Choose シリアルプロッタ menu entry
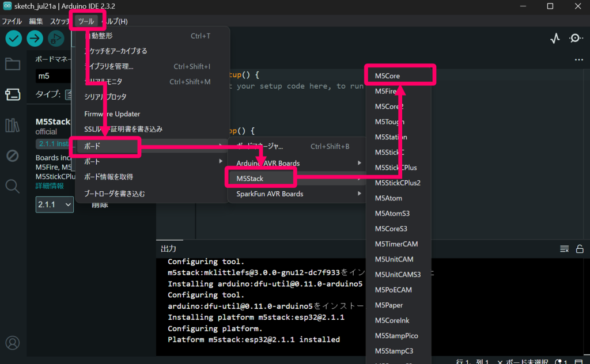The image size is (590, 364). 152,97
